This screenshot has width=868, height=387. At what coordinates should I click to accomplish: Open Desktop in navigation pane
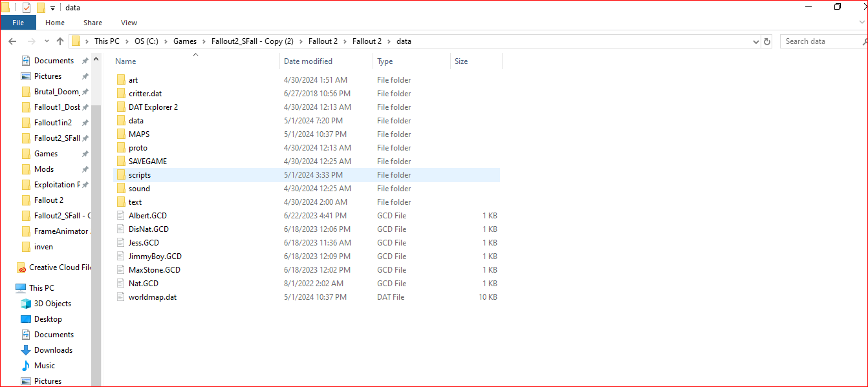click(x=48, y=319)
